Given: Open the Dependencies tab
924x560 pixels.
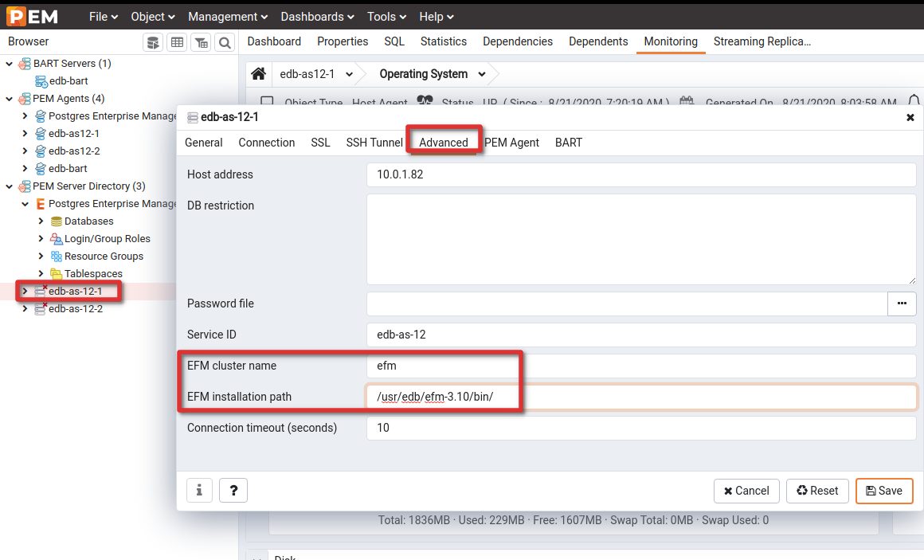Looking at the screenshot, I should [x=518, y=41].
